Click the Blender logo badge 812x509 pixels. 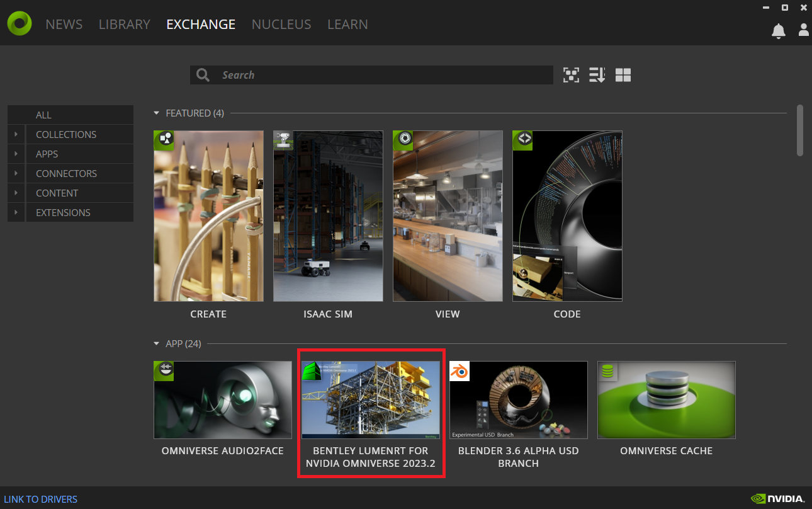pyautogui.click(x=460, y=371)
